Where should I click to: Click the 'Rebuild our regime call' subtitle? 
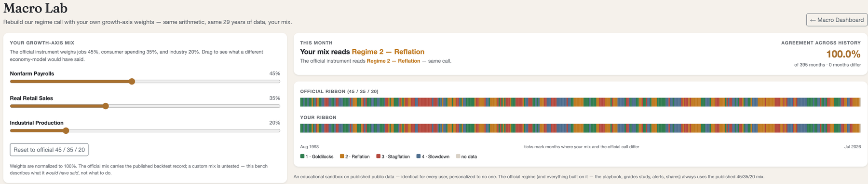(148, 22)
